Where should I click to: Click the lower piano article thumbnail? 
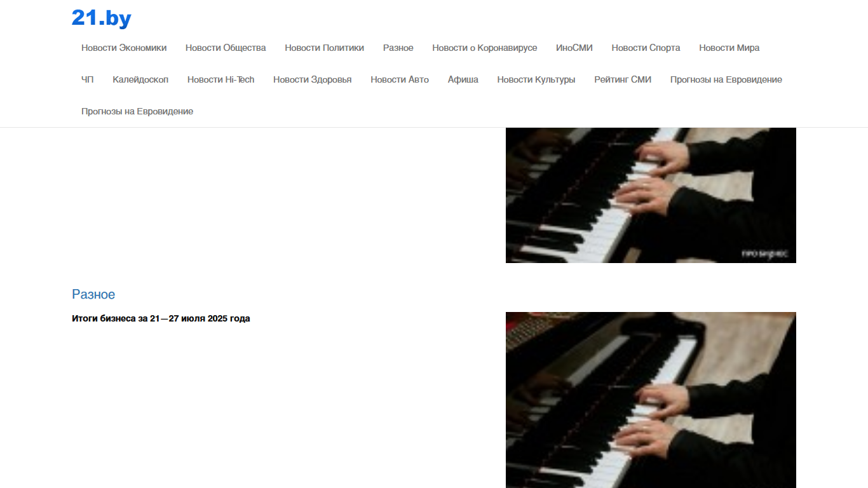[651, 400]
